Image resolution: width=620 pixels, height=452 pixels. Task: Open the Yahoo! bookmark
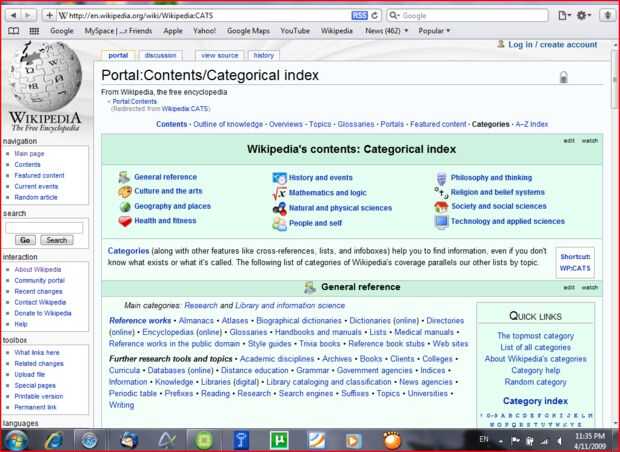pos(204,30)
